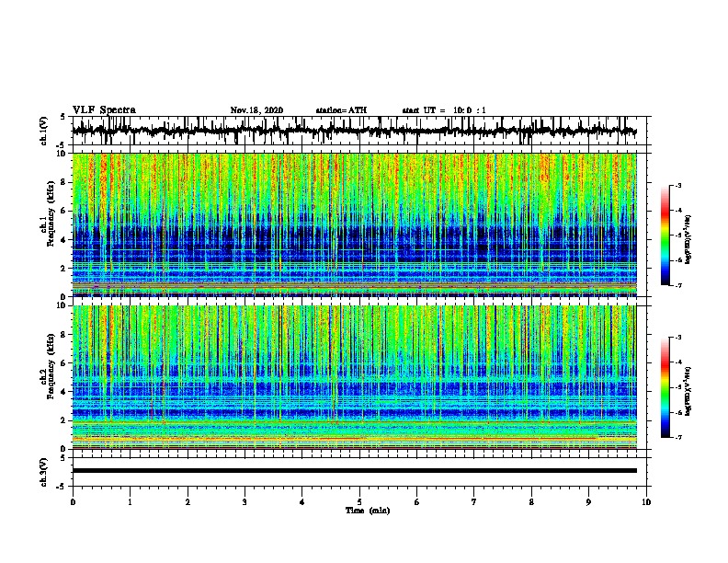Click inside the ch.2 spectrogram panel

[354, 377]
